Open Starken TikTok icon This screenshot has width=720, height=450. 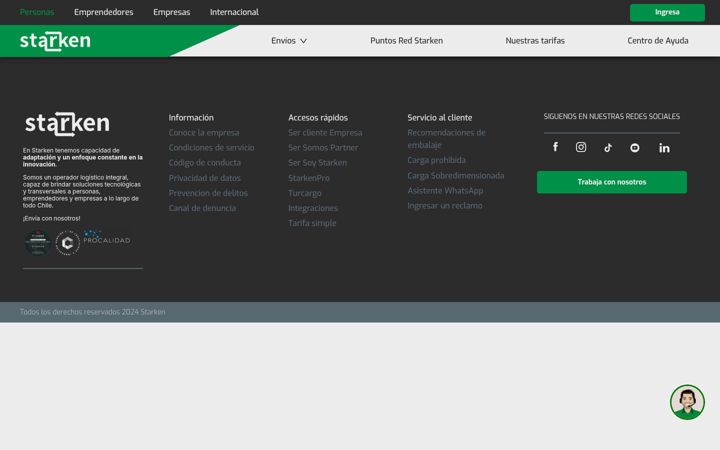coord(608,147)
